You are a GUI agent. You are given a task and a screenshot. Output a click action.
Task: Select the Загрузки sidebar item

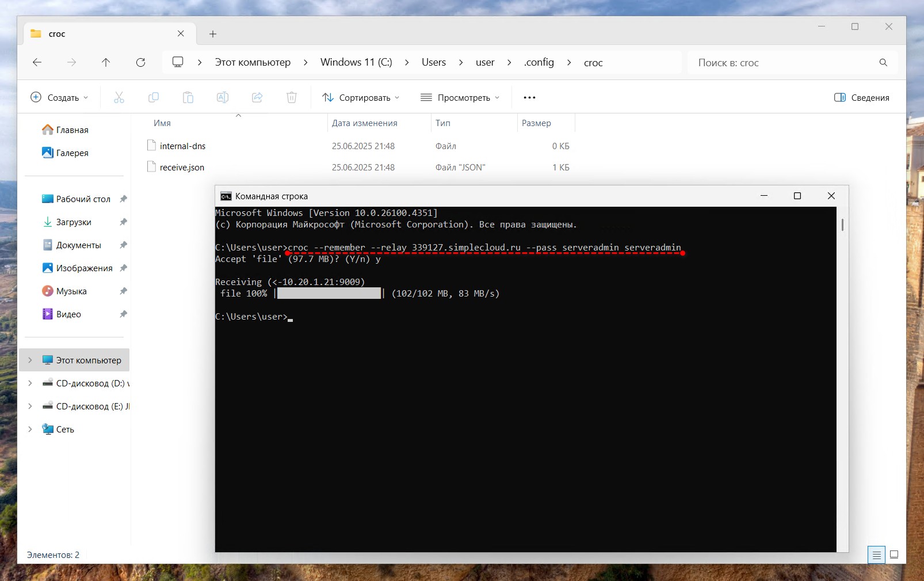click(x=74, y=222)
